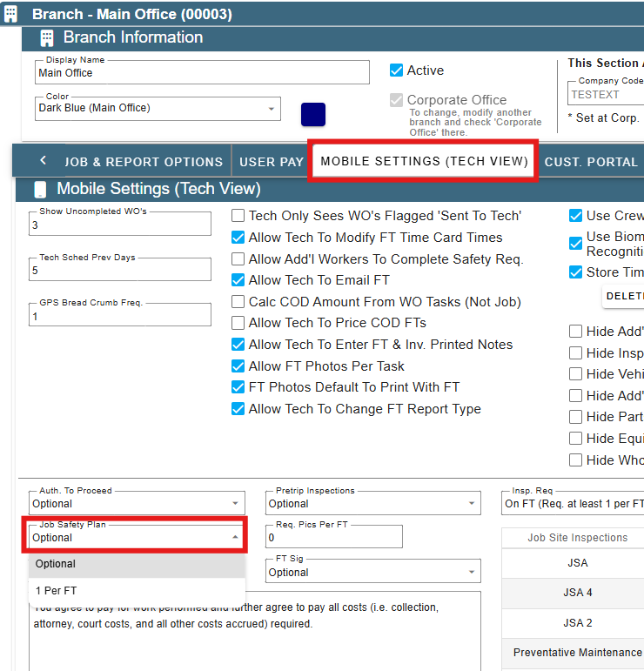The image size is (644, 671).
Task: Click the Req. Pics Per FT field
Action: coord(334,537)
